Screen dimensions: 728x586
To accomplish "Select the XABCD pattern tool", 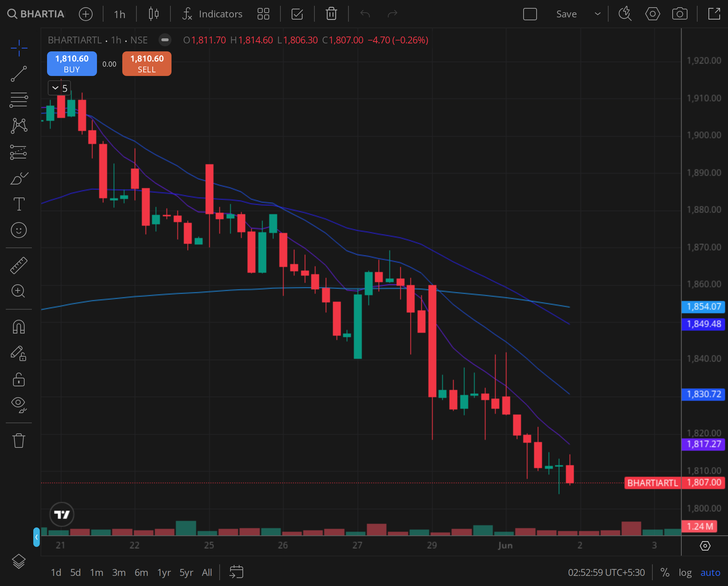I will (x=19, y=126).
